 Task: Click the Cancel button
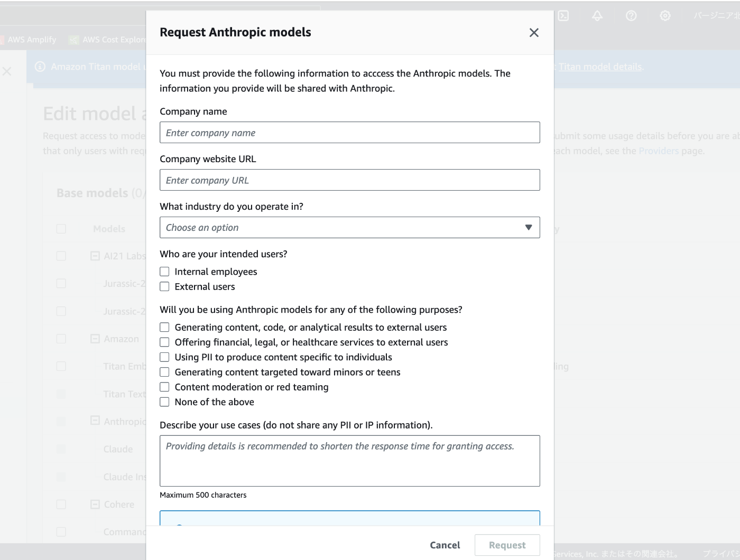coord(445,545)
